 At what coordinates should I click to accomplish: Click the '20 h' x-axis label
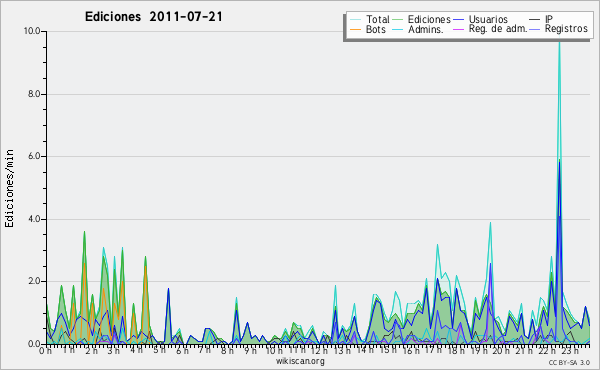pyautogui.click(x=501, y=350)
